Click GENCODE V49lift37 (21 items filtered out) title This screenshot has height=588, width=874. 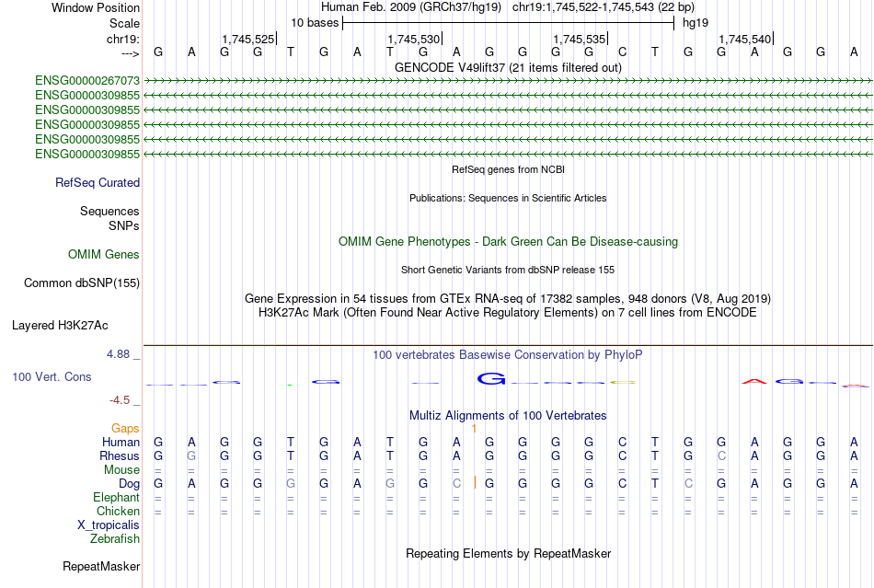tap(508, 67)
